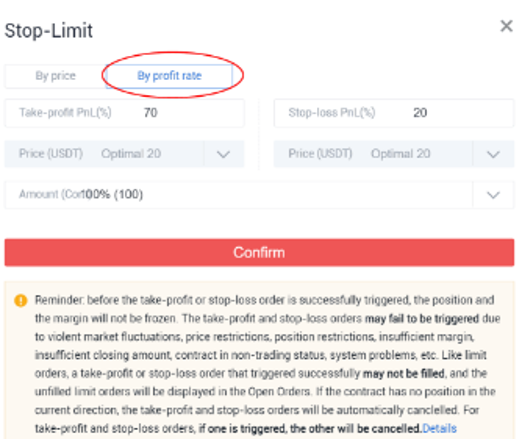Close the Stop-Limit dialog with X
Screen dimensions: 522x439
click(506, 26)
